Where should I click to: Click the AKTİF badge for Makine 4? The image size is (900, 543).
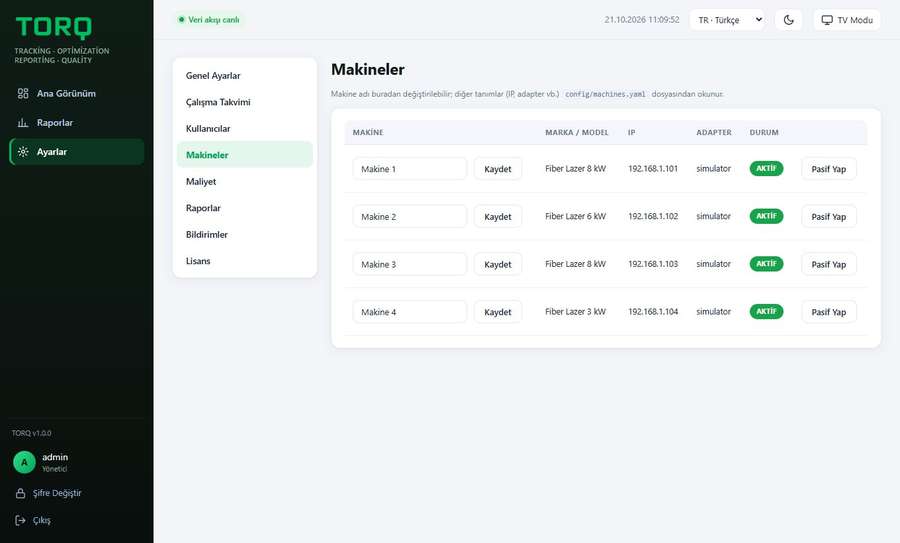point(766,311)
